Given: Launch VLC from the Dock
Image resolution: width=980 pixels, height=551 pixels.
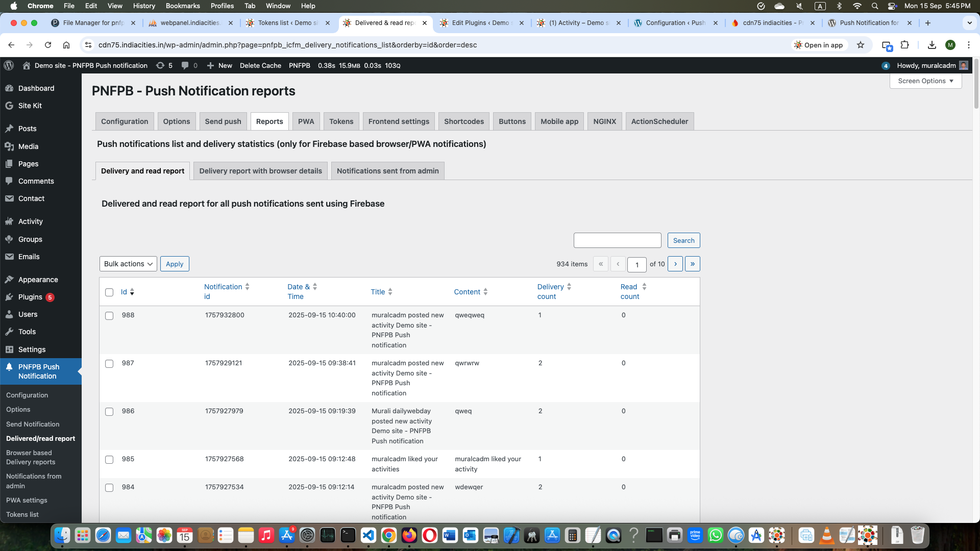Looking at the screenshot, I should (x=826, y=535).
